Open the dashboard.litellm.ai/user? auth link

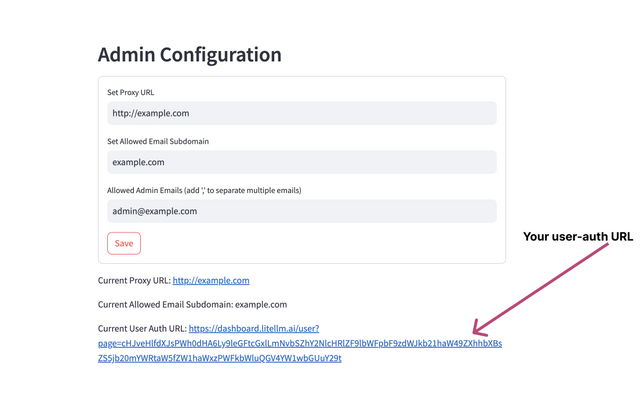[254, 329]
